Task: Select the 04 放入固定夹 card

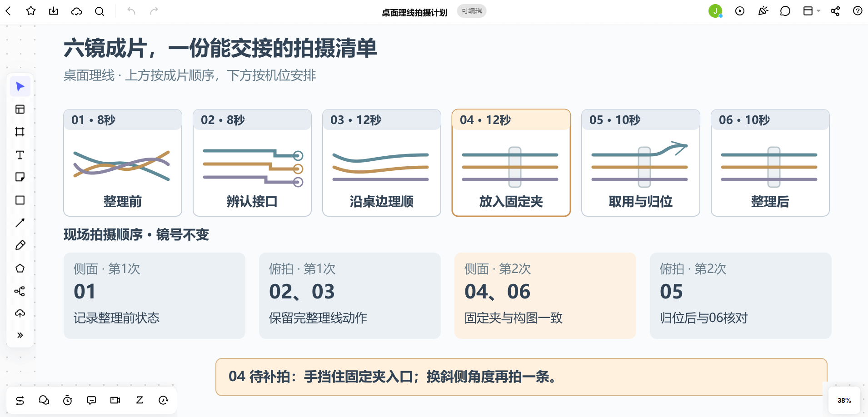Action: click(x=511, y=163)
